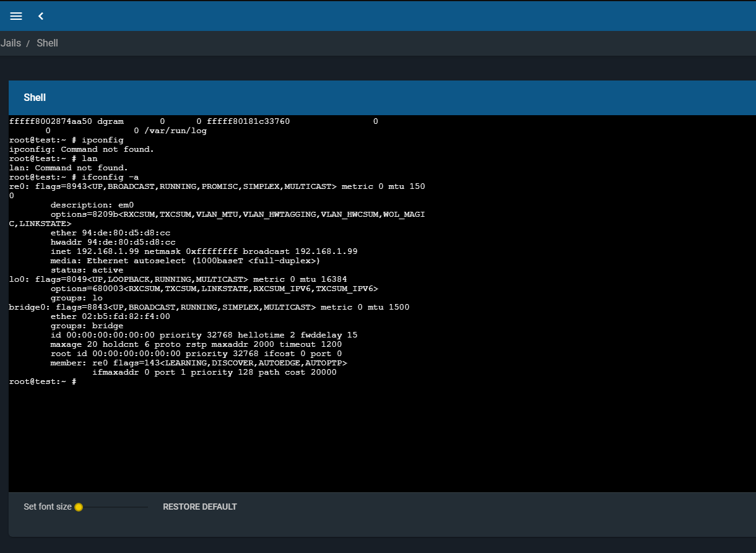Go to the Jails breadcrumb
The width and height of the screenshot is (756, 553).
tap(11, 43)
